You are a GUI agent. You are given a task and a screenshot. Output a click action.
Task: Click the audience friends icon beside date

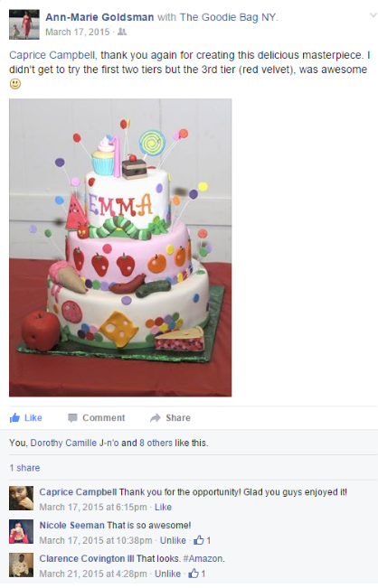(122, 32)
